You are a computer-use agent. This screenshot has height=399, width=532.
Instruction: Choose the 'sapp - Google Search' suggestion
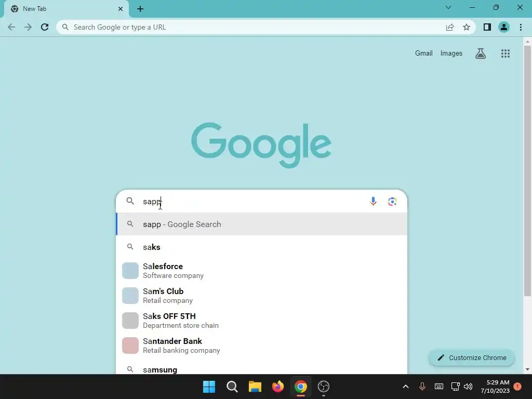pyautogui.click(x=262, y=224)
